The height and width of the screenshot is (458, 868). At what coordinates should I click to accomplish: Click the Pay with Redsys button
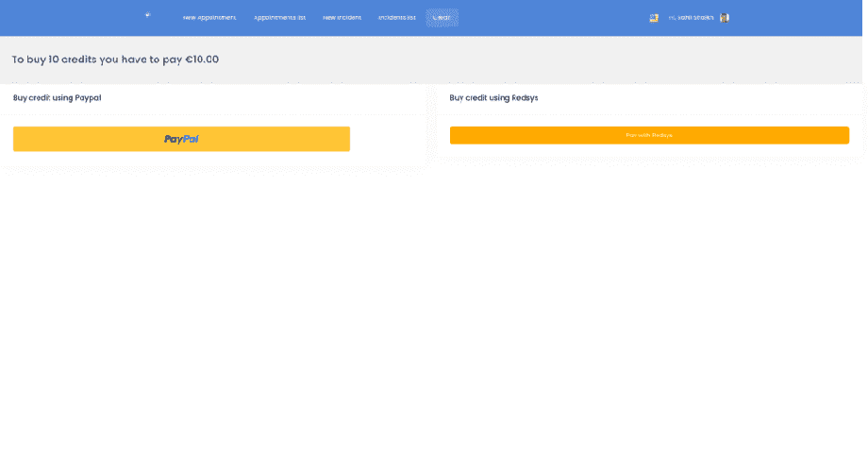click(649, 135)
